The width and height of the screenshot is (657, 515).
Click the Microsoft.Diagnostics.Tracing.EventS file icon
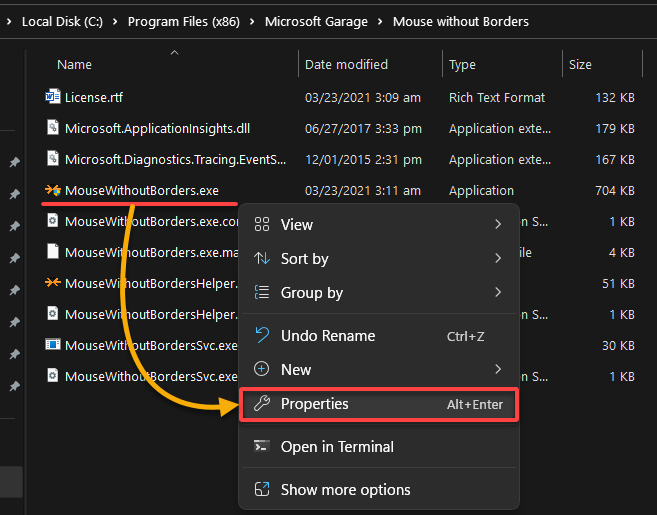coord(53,159)
